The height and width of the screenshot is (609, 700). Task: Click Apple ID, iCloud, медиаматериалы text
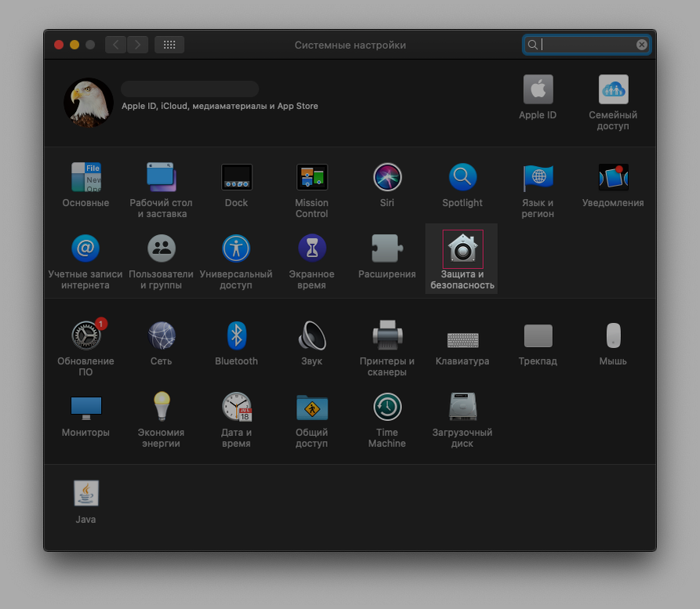tap(220, 106)
